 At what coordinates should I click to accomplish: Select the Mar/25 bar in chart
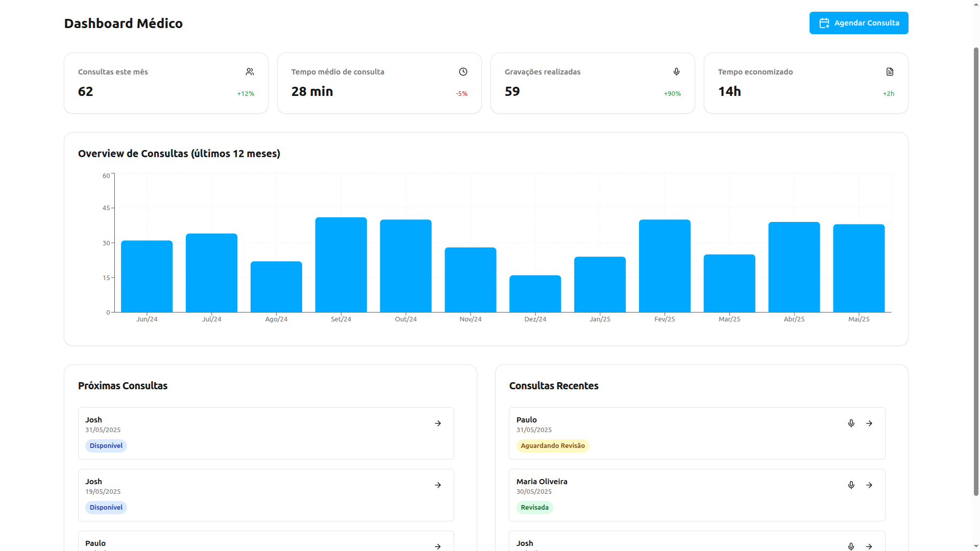coord(729,283)
